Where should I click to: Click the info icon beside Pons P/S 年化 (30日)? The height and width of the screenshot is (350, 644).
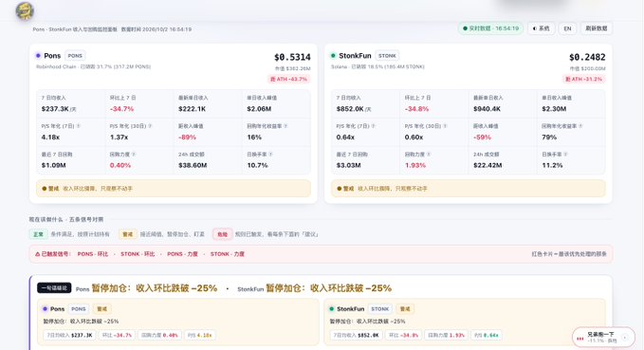coord(150,126)
